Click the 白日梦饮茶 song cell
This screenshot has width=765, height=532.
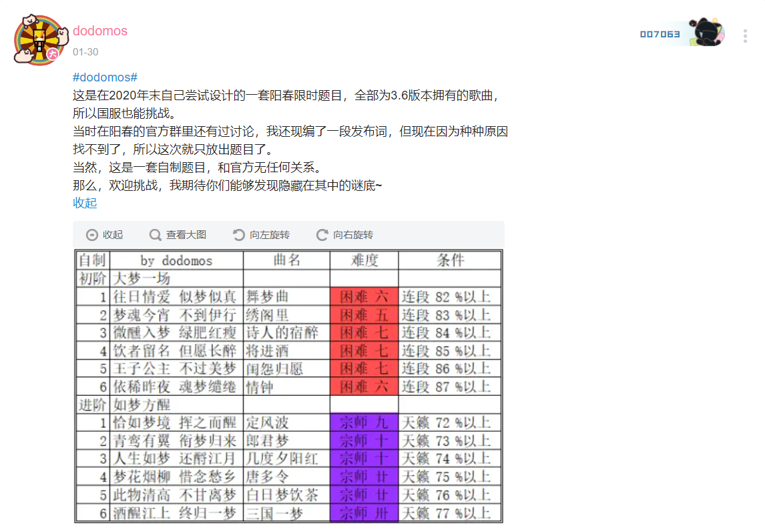[x=286, y=495]
